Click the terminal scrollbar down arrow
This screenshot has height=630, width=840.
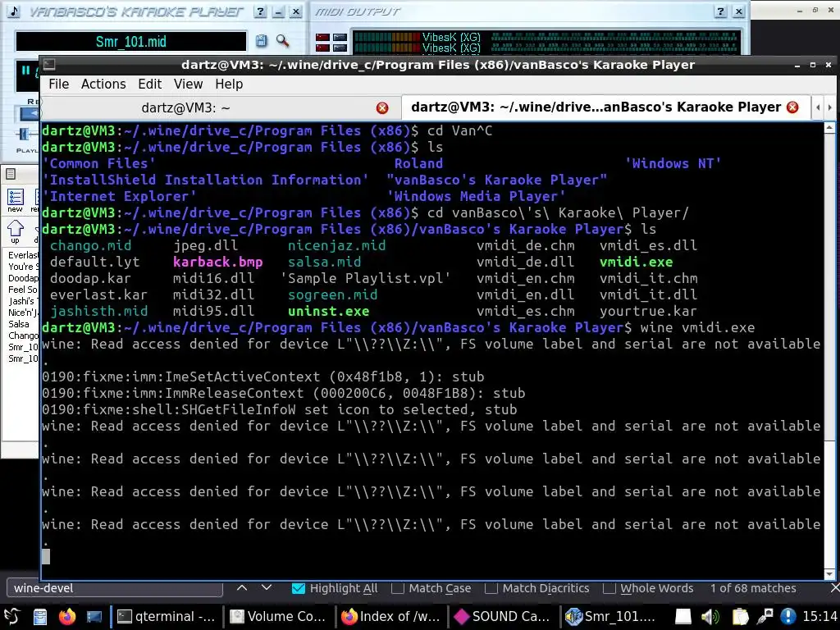tap(829, 573)
